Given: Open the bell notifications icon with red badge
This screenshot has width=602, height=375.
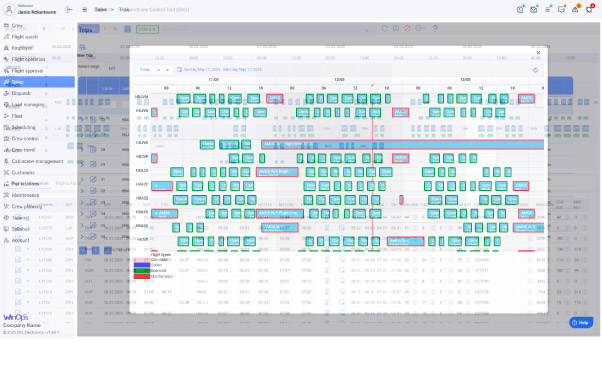Looking at the screenshot, I should click(x=589, y=10).
